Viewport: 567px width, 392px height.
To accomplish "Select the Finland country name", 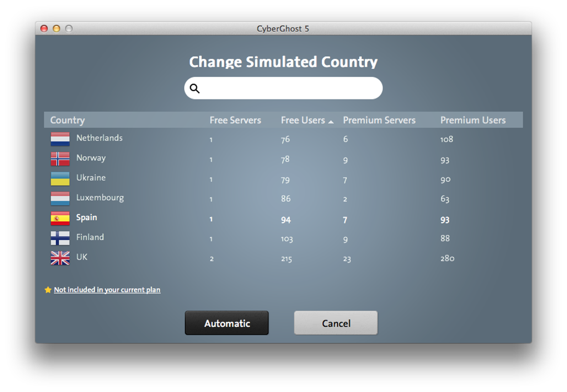I will point(90,237).
